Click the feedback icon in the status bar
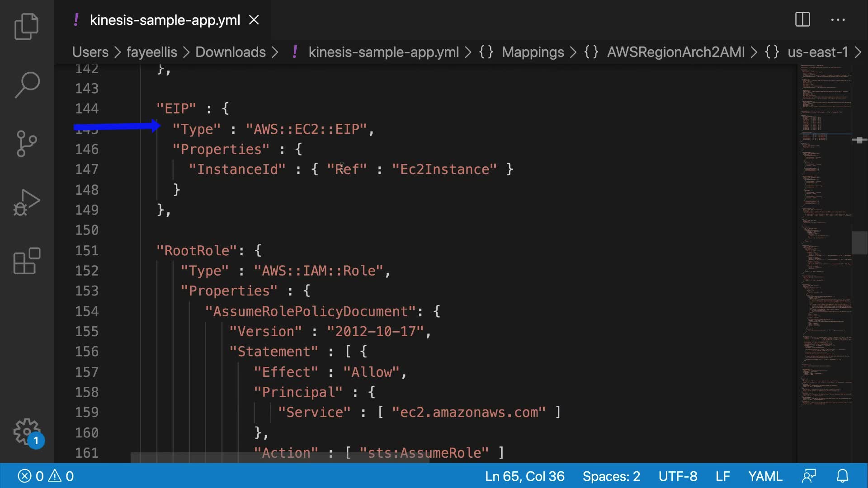The width and height of the screenshot is (868, 488). pos(809,476)
